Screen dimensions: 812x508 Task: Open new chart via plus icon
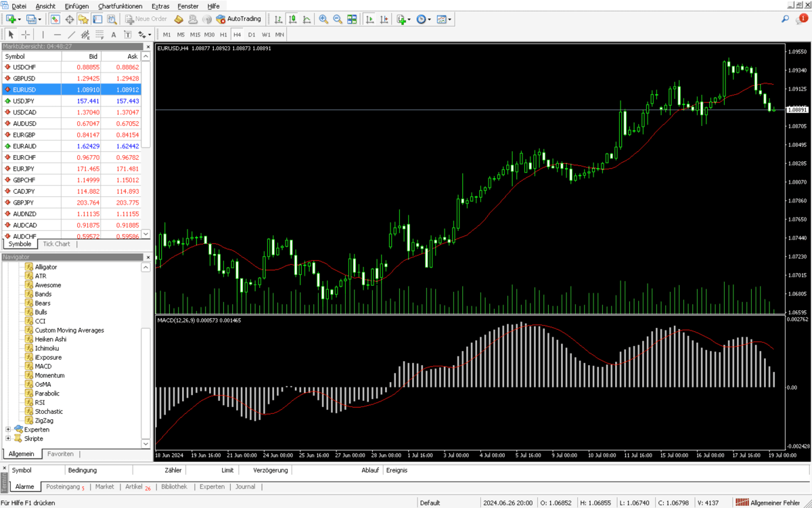coord(10,20)
